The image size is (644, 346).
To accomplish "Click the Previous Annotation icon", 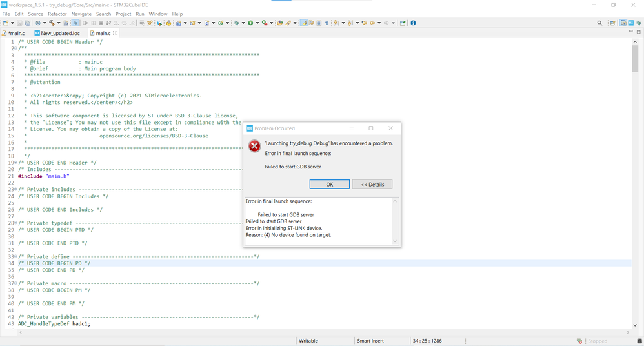I will pos(350,23).
